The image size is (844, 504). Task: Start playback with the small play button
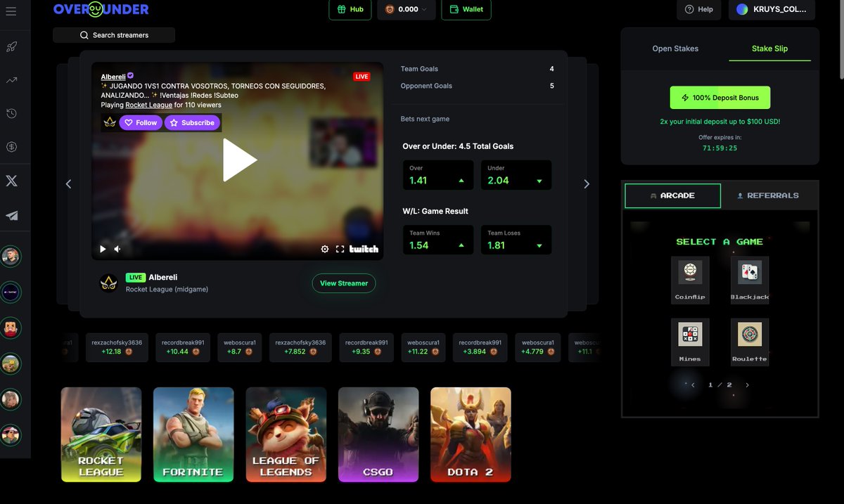(x=103, y=249)
